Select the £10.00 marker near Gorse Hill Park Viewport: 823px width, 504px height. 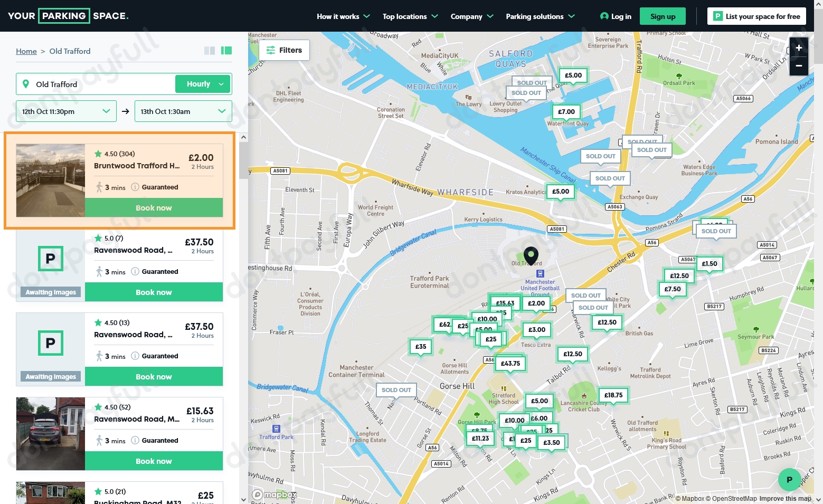click(x=515, y=421)
